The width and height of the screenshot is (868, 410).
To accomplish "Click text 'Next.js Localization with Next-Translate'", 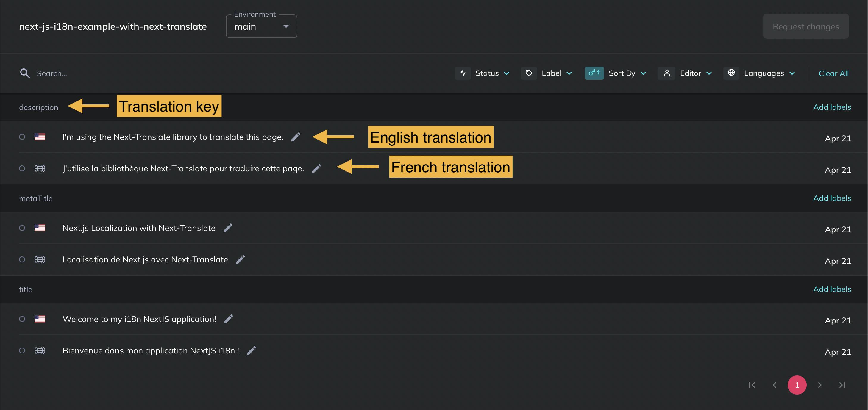I will [x=139, y=228].
